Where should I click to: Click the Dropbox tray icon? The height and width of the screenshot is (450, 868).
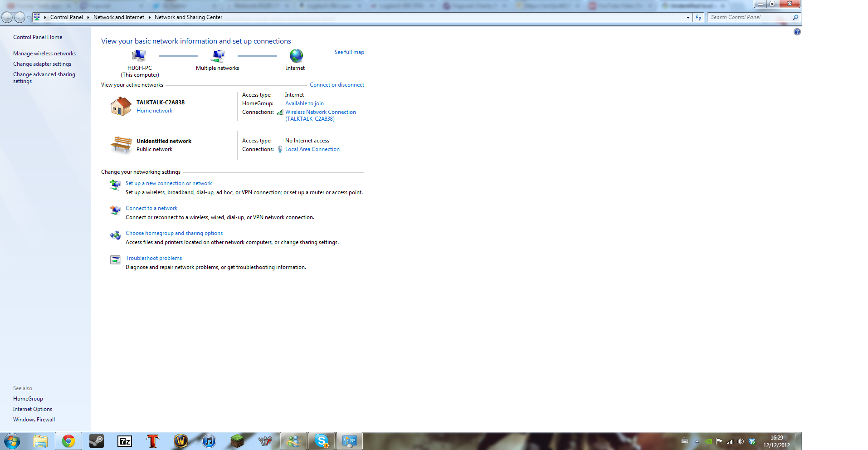point(752,441)
